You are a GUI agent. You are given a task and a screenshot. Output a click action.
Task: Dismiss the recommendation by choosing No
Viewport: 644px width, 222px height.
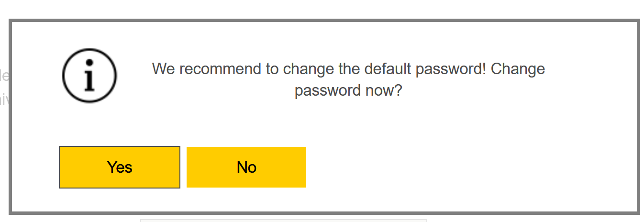[246, 167]
